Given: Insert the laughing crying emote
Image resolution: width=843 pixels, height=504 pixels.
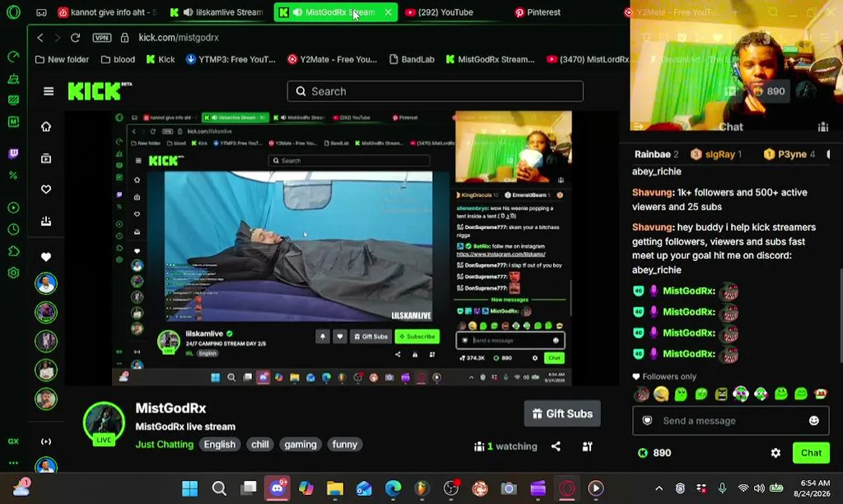Looking at the screenshot, I should tap(661, 395).
